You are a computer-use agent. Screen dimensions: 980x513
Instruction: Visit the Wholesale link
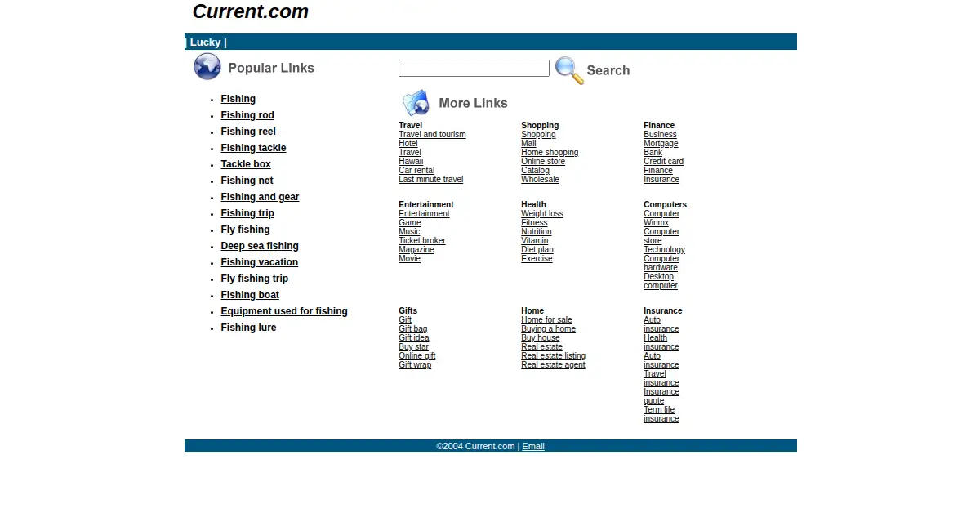[540, 180]
